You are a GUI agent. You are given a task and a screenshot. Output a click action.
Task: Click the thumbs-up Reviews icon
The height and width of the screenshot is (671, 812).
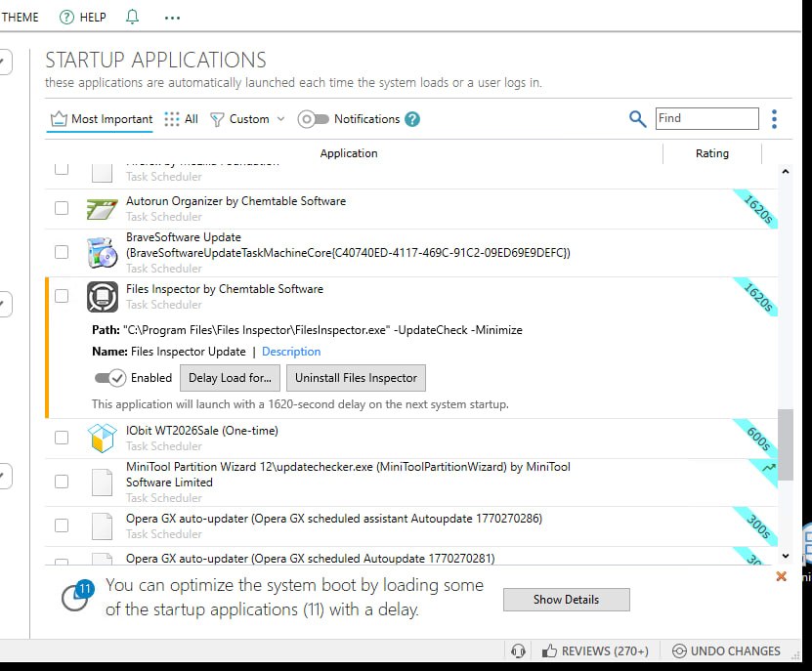[x=549, y=650]
